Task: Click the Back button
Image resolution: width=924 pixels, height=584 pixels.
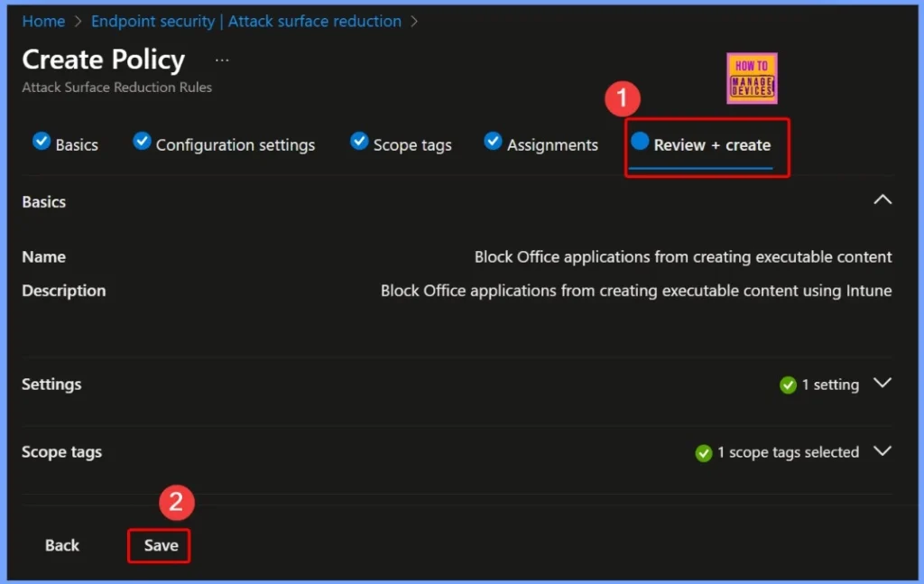Action: [61, 545]
